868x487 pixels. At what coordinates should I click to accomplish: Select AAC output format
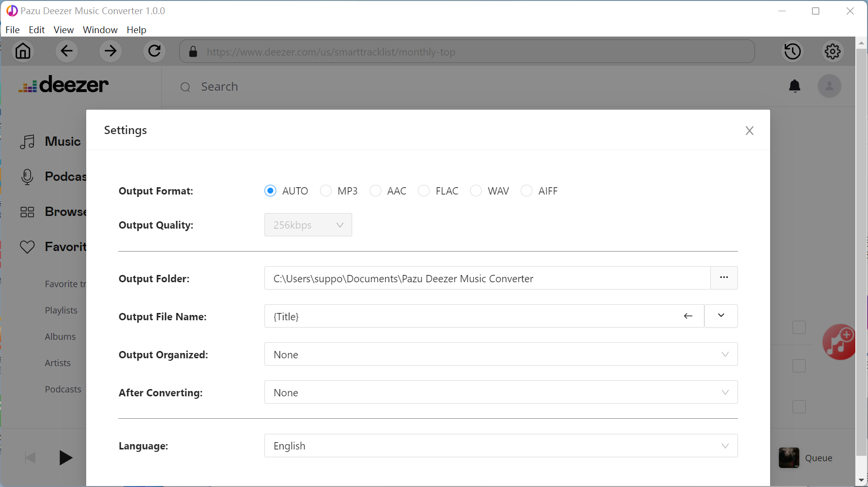(376, 191)
